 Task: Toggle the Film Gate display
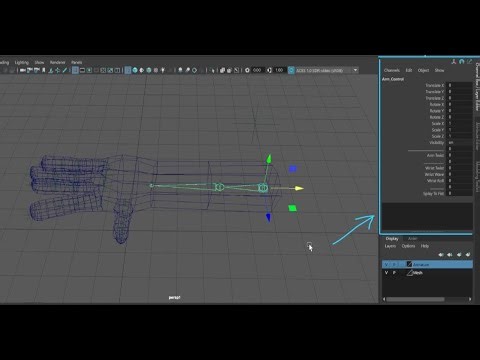coord(82,70)
